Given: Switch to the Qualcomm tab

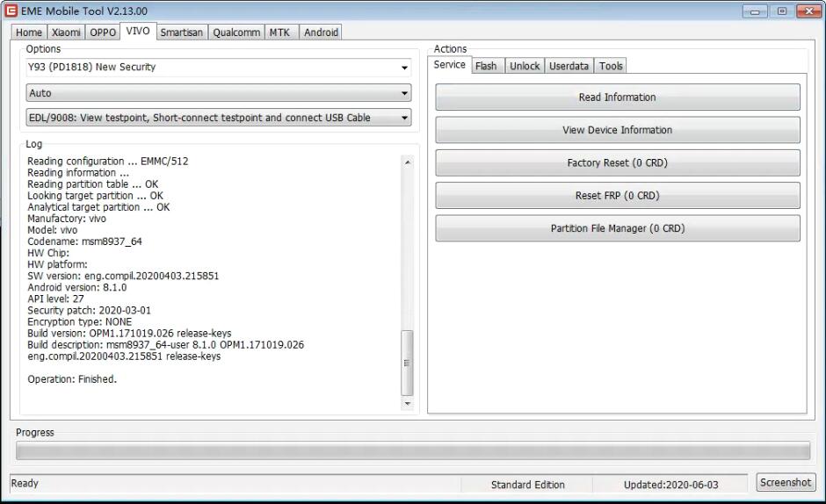Looking at the screenshot, I should coord(236,32).
